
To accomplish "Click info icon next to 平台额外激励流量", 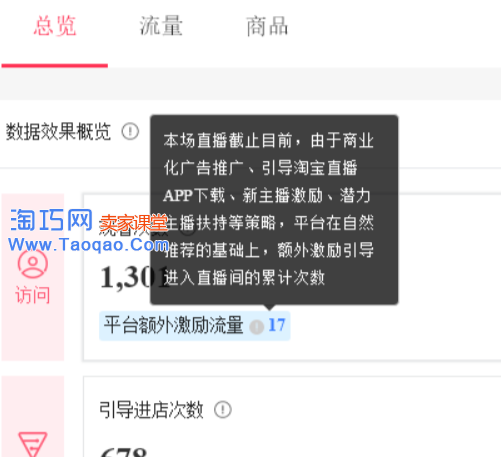I will 257,327.
